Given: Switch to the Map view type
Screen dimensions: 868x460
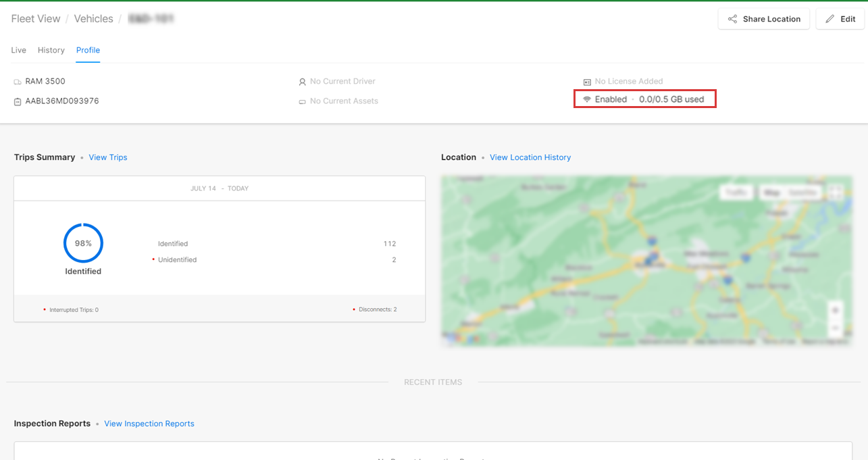Looking at the screenshot, I should tap(772, 193).
